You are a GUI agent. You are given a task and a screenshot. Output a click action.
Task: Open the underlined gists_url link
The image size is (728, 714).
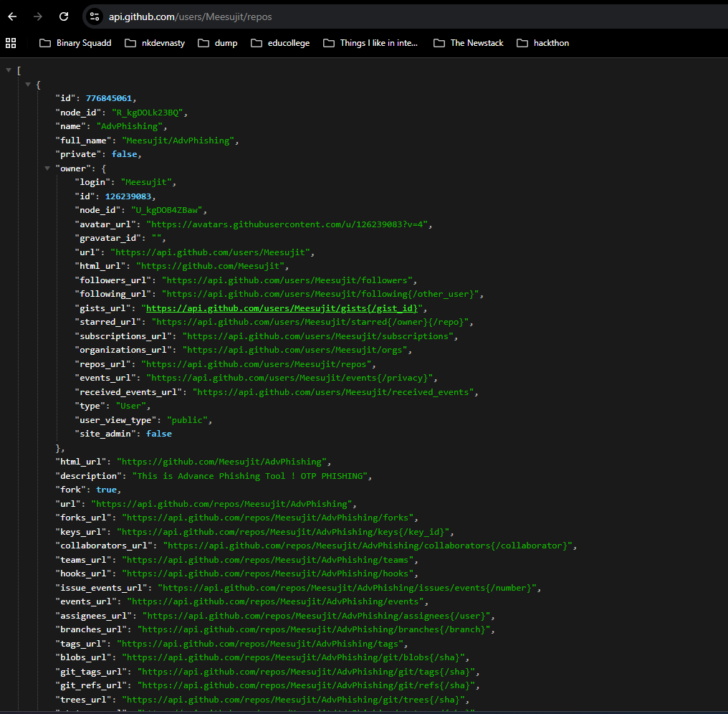click(282, 308)
